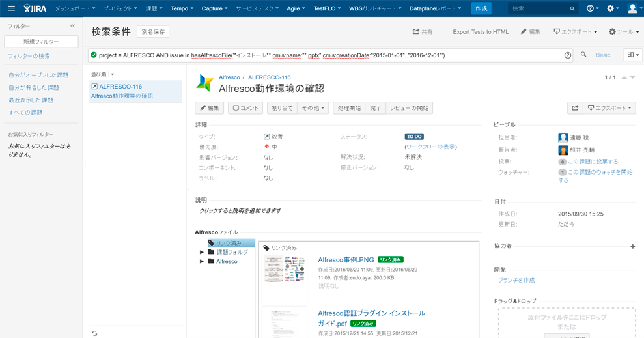644x338 pixels.
Task: Open the 課題 menu
Action: click(x=154, y=8)
